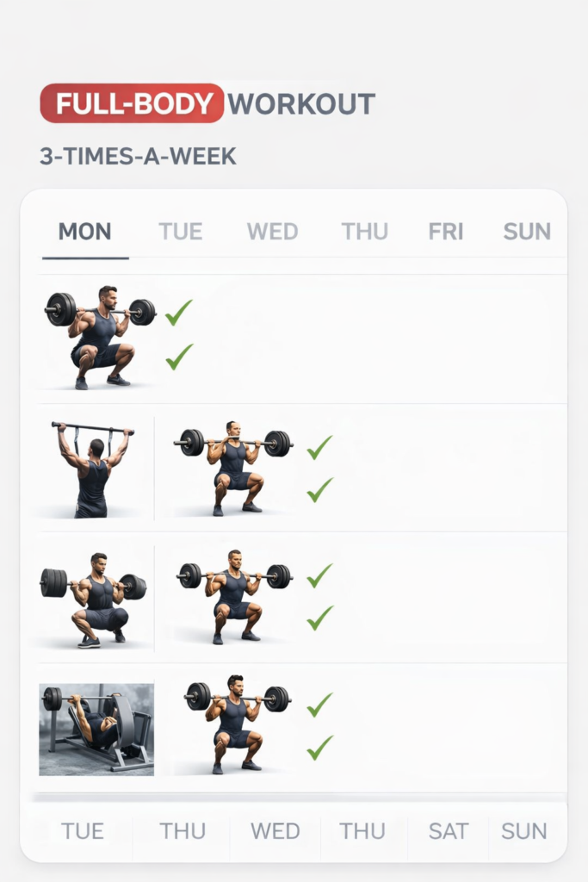The height and width of the screenshot is (882, 588).
Task: Open the leg press machine photo
Action: (x=96, y=729)
